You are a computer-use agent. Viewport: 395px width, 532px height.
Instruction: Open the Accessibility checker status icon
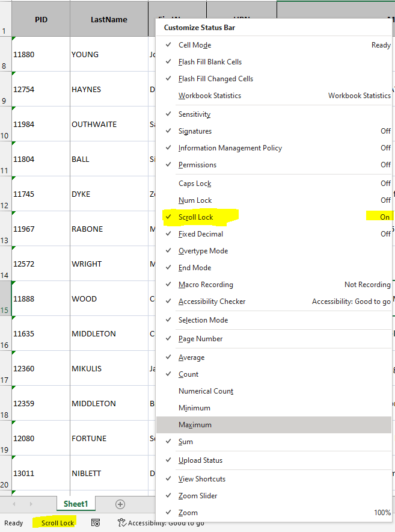click(161, 523)
